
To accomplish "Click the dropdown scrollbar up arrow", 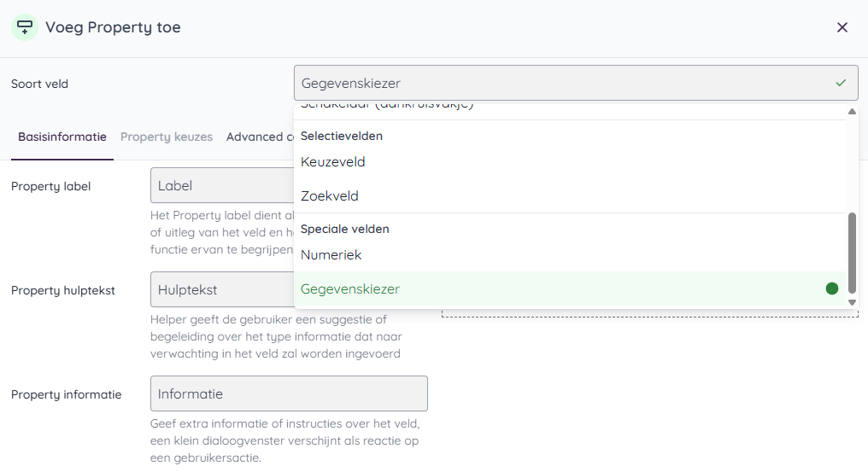I will pos(852,112).
